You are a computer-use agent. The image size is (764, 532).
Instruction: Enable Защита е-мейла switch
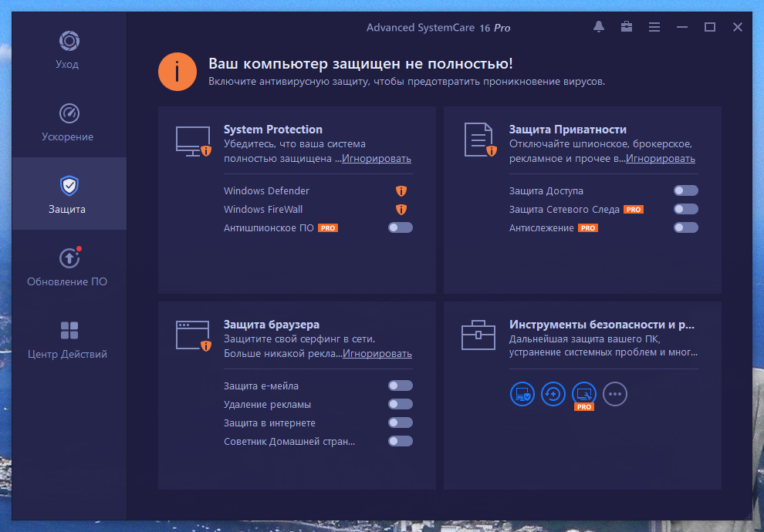[401, 386]
